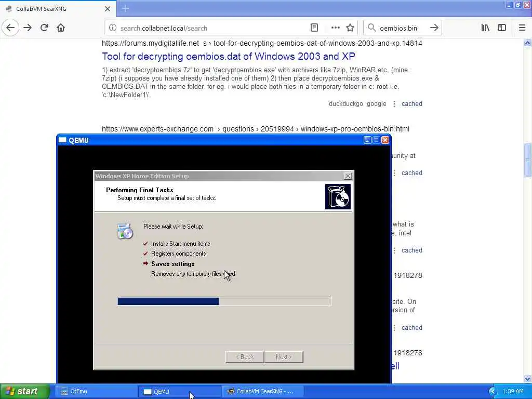532x399 pixels.
Task: Open the browser home page icon
Action: pos(61,28)
